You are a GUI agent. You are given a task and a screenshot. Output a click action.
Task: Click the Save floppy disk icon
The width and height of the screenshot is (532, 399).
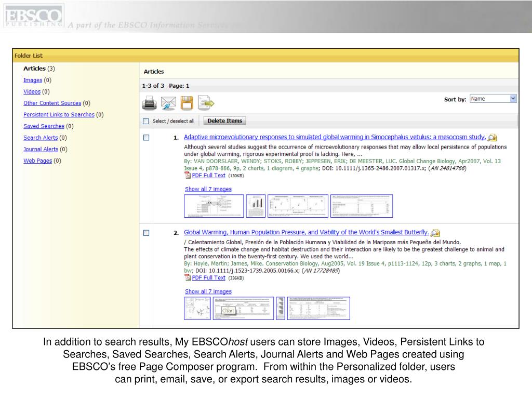point(187,103)
